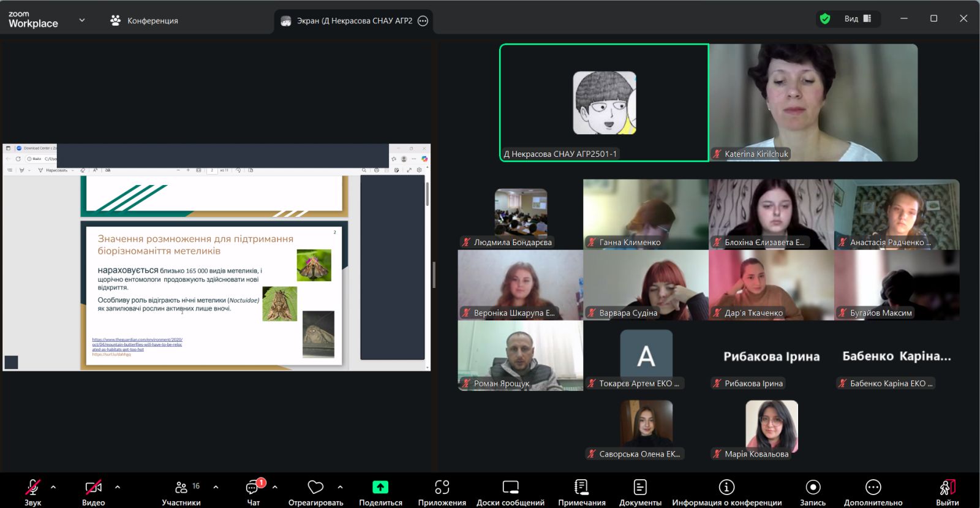980x508 pixels.
Task: Expand video options arrow next to Видео
Action: pyautogui.click(x=117, y=487)
